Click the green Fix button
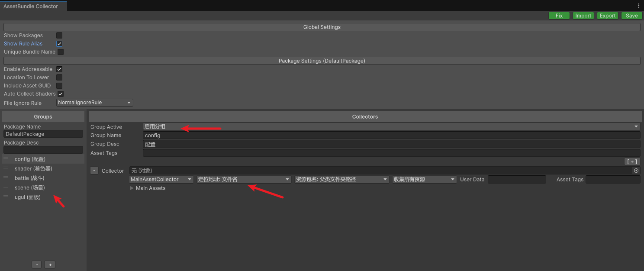644x271 pixels. (x=559, y=16)
